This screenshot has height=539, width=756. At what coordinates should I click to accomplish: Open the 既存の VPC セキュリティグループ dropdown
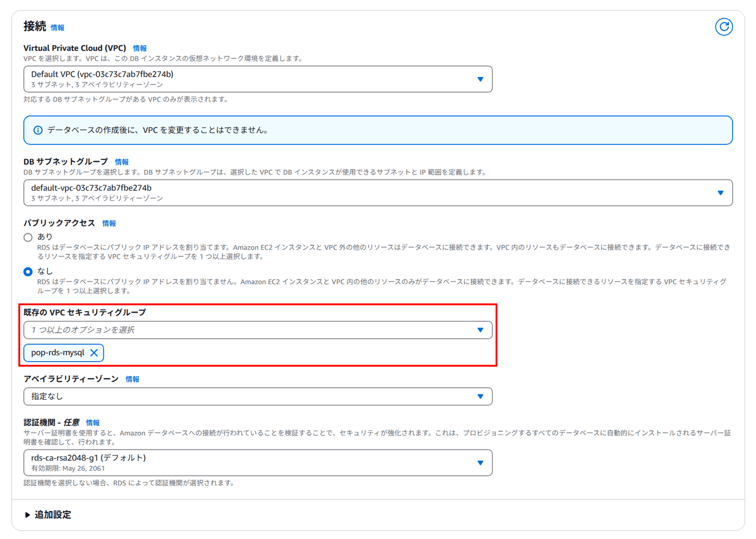pos(258,330)
